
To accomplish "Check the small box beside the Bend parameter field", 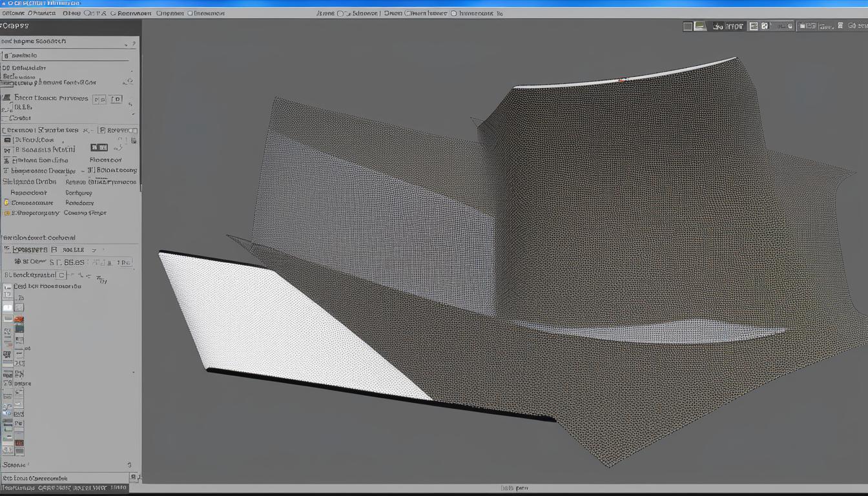I will [x=61, y=274].
